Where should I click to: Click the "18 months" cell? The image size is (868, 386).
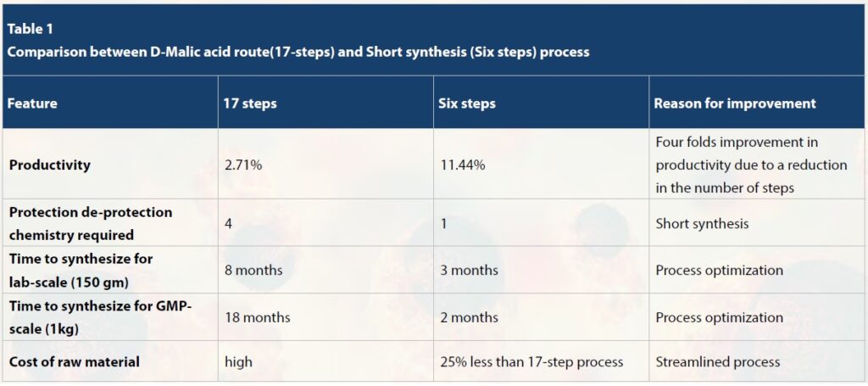[257, 317]
